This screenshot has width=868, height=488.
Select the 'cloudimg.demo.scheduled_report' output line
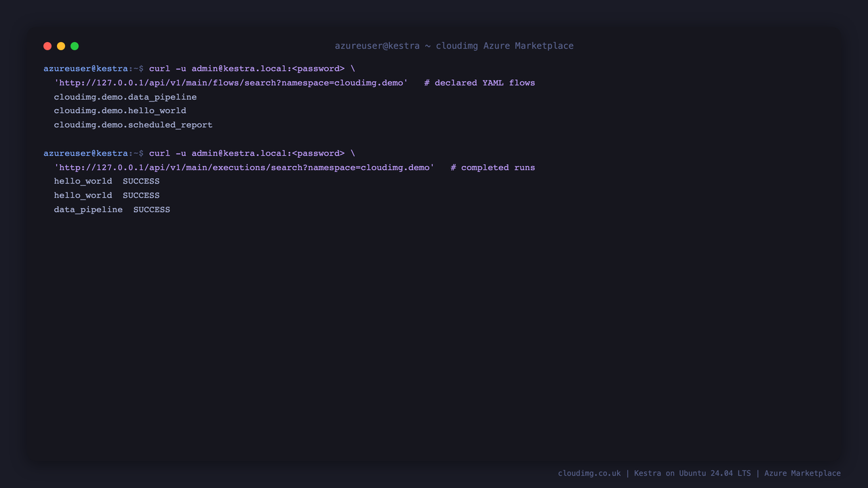pos(134,125)
